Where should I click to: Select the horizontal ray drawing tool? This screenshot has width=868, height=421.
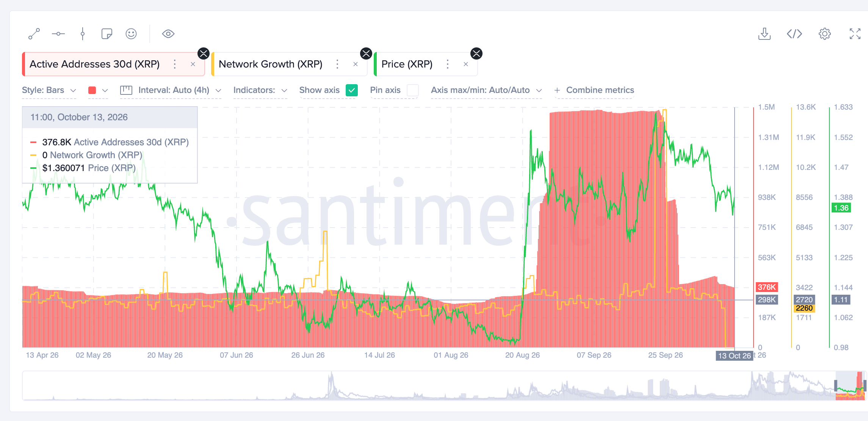point(58,34)
